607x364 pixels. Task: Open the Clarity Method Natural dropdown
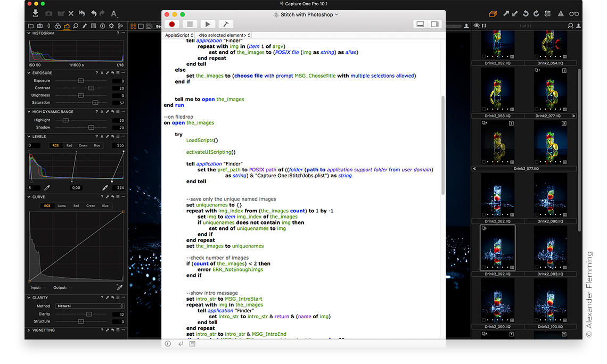coord(90,306)
